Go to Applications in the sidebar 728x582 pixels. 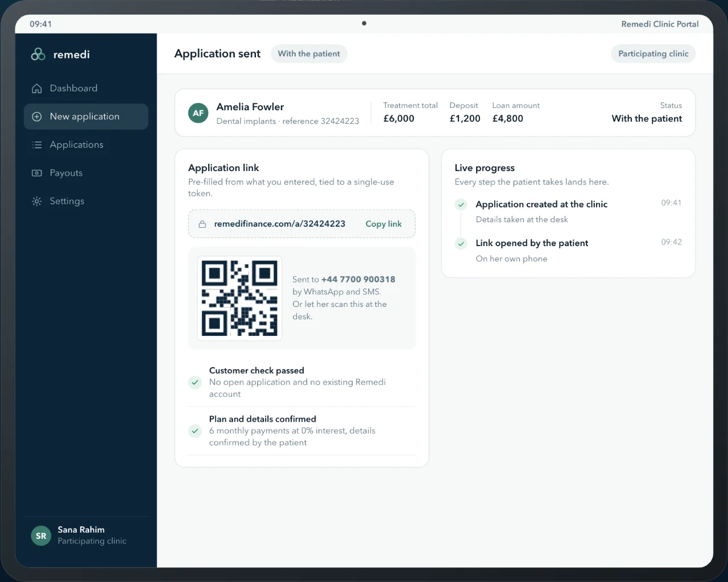click(x=86, y=145)
